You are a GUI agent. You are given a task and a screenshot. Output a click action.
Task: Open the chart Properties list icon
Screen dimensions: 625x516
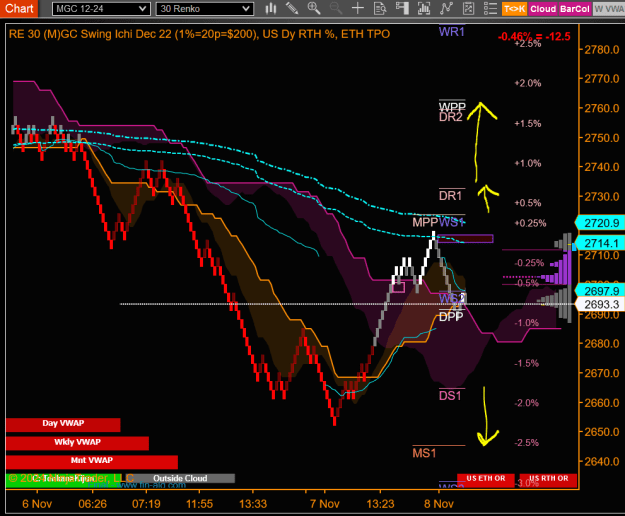tap(490, 8)
